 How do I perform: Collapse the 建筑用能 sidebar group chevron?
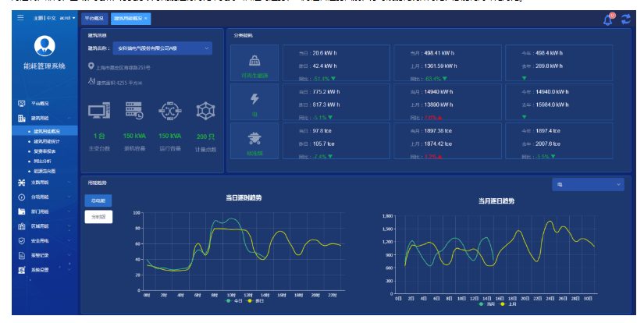pyautogui.click(x=69, y=119)
